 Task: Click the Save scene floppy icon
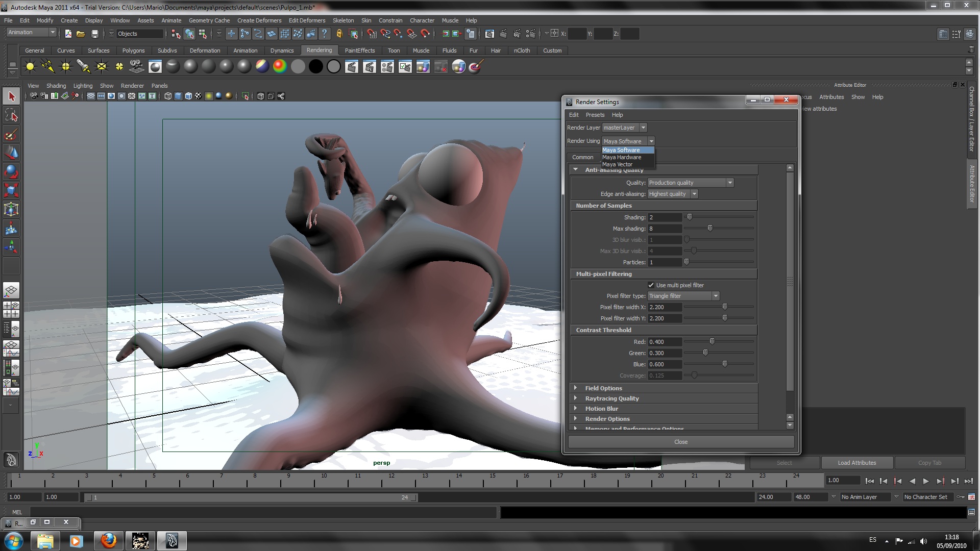point(94,34)
